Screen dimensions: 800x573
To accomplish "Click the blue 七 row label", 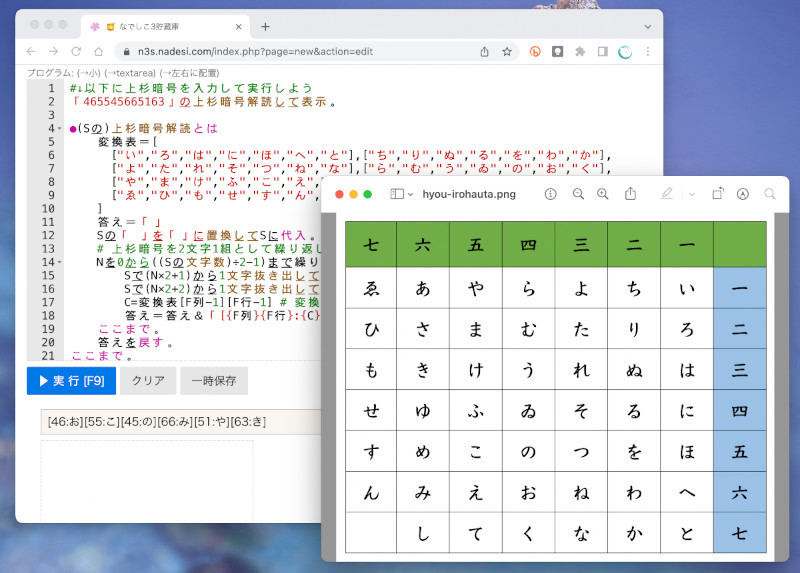I will [740, 533].
